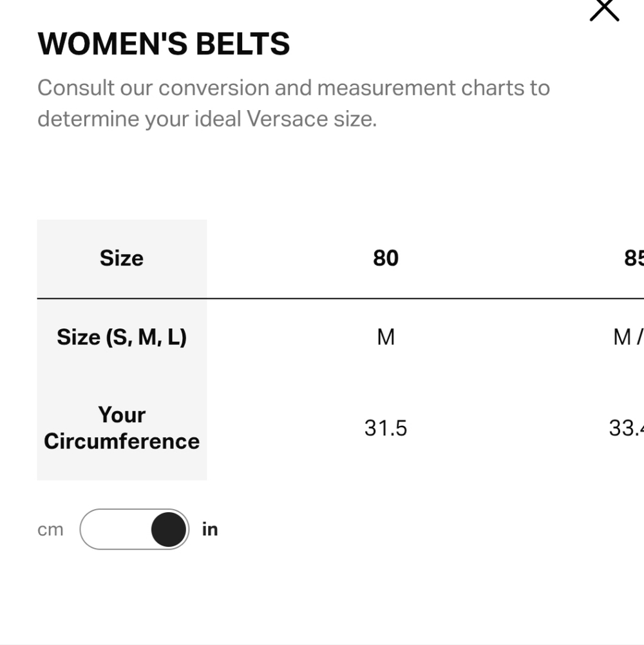Close the Women's Belts size guide

coord(604,9)
